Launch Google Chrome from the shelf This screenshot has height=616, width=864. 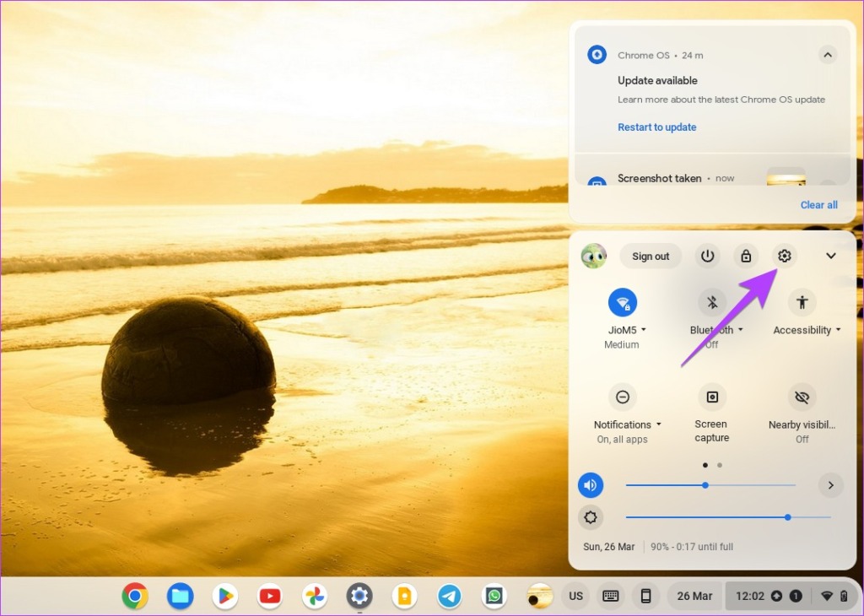[x=135, y=597]
